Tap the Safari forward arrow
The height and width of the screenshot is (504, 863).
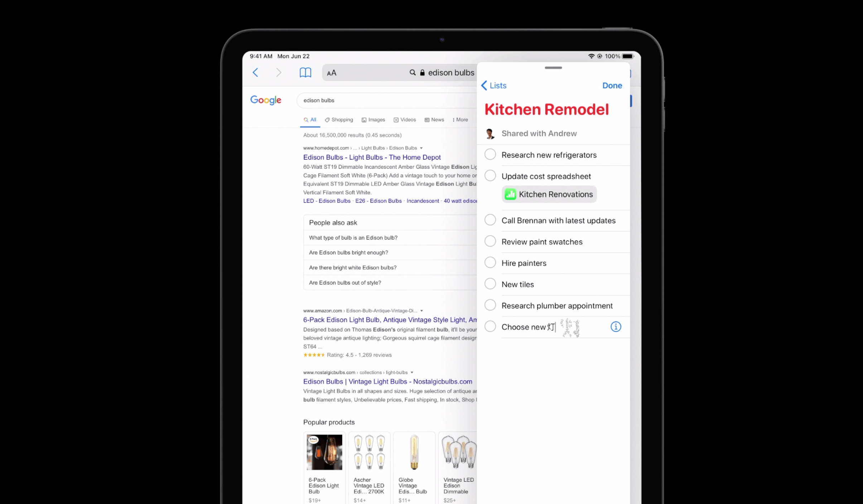(279, 73)
